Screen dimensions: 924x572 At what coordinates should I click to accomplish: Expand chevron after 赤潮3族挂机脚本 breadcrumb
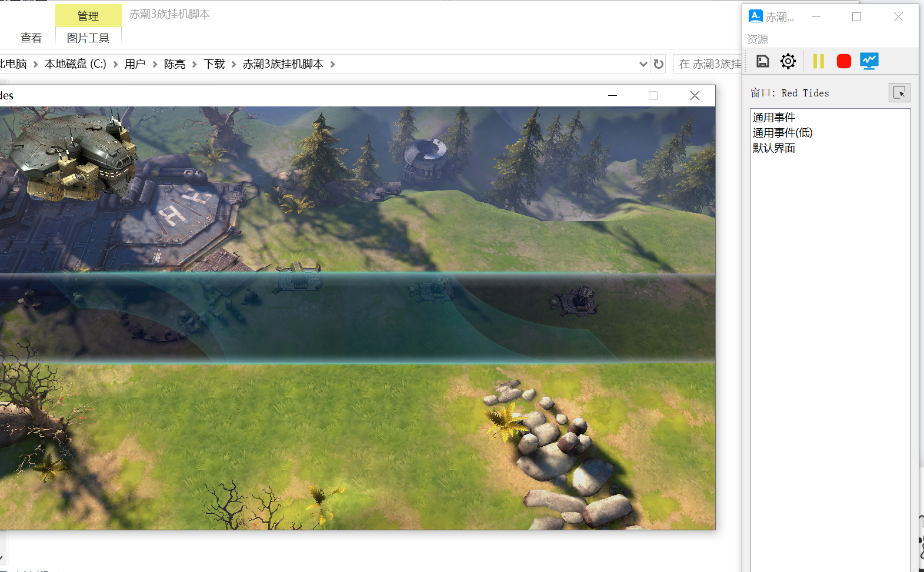coord(332,64)
